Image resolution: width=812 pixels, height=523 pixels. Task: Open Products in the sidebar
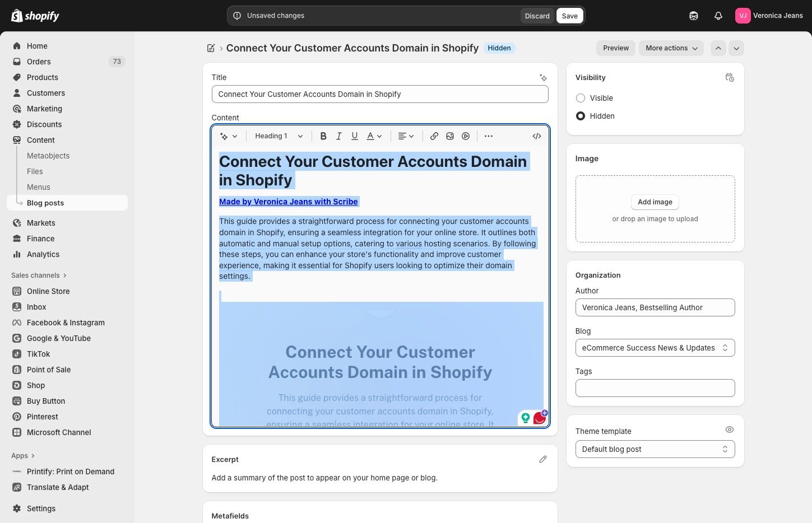click(x=67, y=77)
